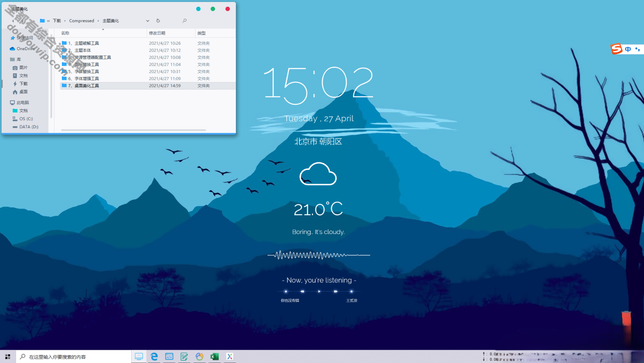Click the play button in music widget

[319, 291]
